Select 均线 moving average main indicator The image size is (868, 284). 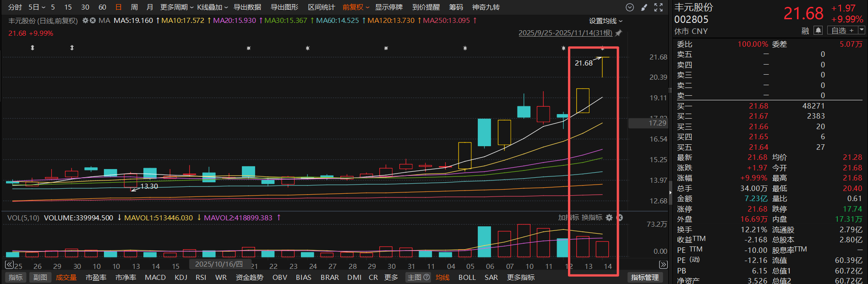tap(442, 278)
